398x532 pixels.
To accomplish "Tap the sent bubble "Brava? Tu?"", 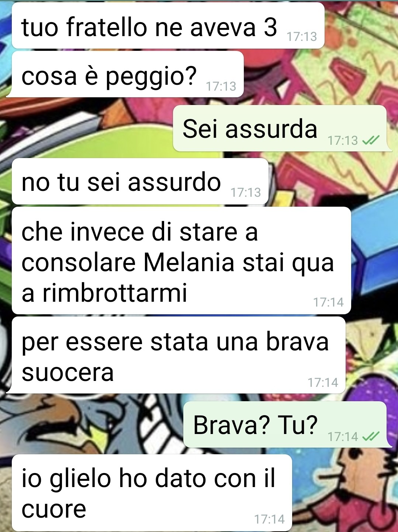I will pyautogui.click(x=285, y=424).
